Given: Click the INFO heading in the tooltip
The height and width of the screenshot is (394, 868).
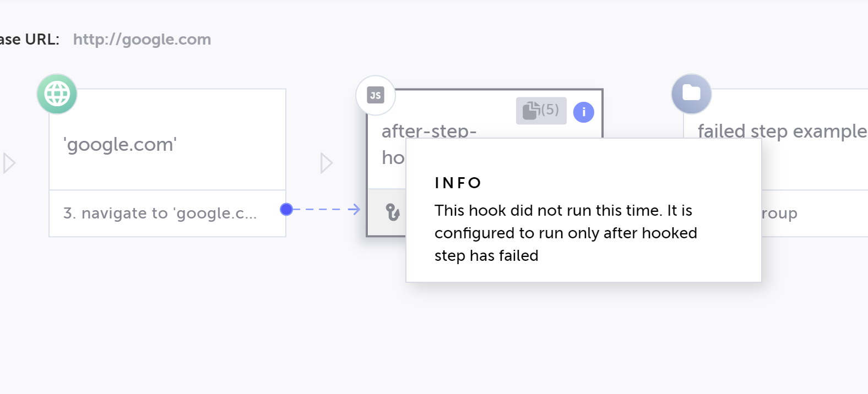Looking at the screenshot, I should 458,183.
